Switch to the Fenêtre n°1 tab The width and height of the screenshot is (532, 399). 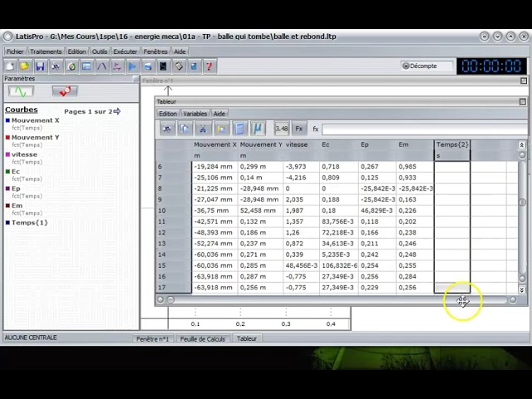point(152,338)
